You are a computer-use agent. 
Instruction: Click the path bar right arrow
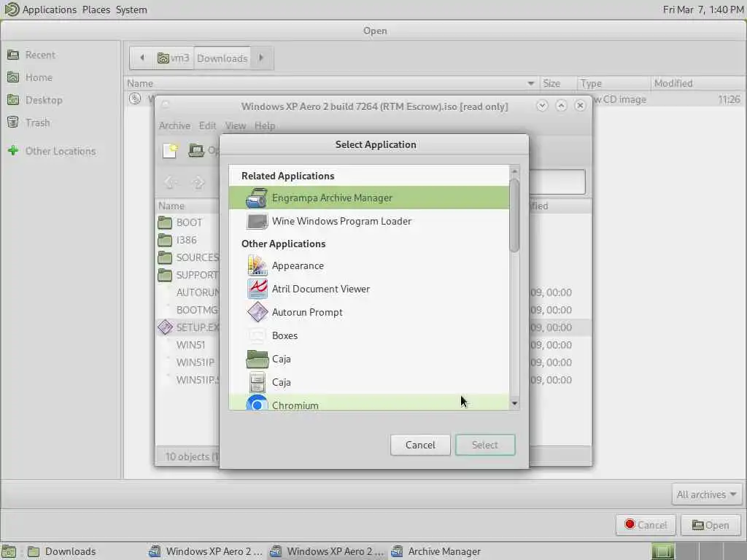click(x=262, y=58)
